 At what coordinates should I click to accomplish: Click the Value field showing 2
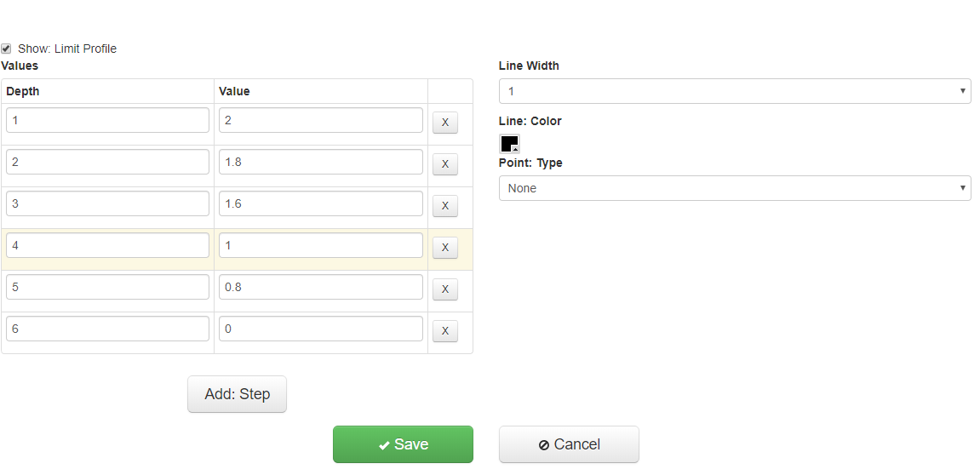pyautogui.click(x=320, y=120)
